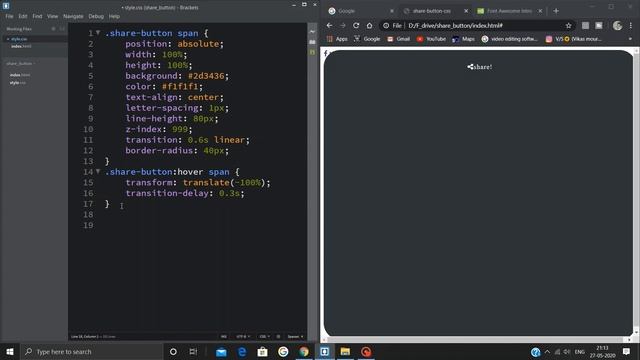The image size is (640, 360).
Task: Open the Chrome profile avatar
Action: 617,25
